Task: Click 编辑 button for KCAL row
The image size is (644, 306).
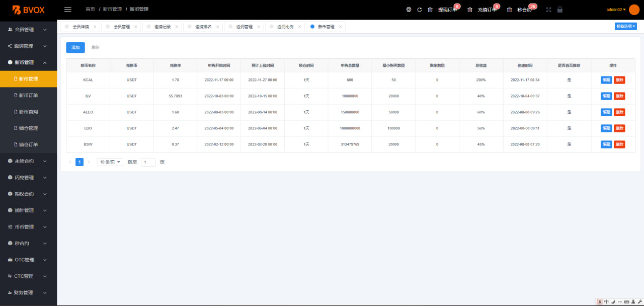Action: (606, 80)
